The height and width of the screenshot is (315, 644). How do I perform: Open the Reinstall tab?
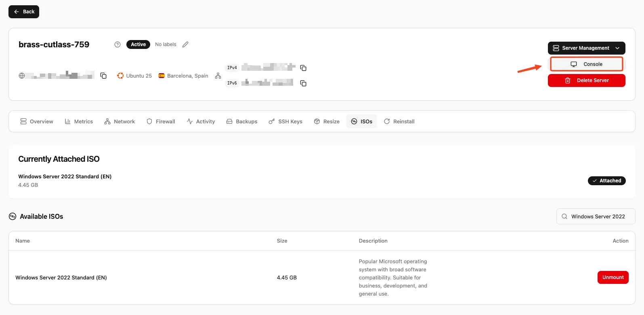pyautogui.click(x=399, y=121)
